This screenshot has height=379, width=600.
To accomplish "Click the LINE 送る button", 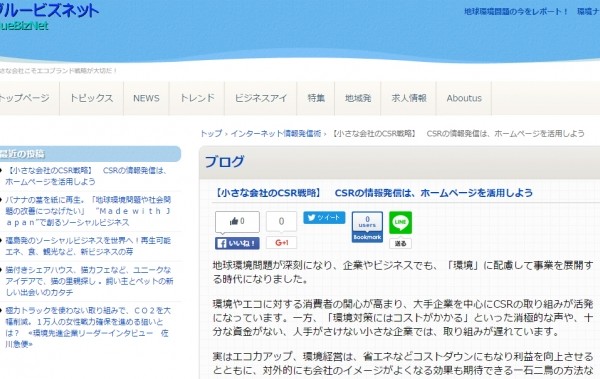I will click(x=400, y=243).
